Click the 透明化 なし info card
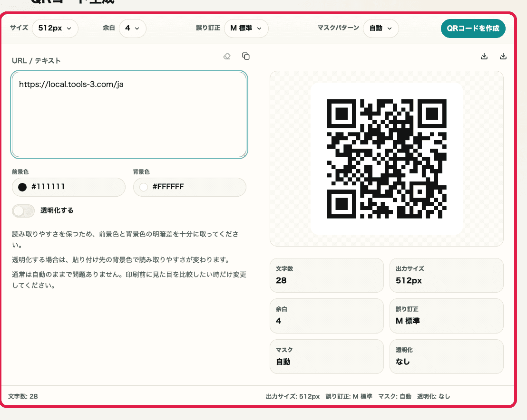The image size is (527, 420). tap(446, 356)
